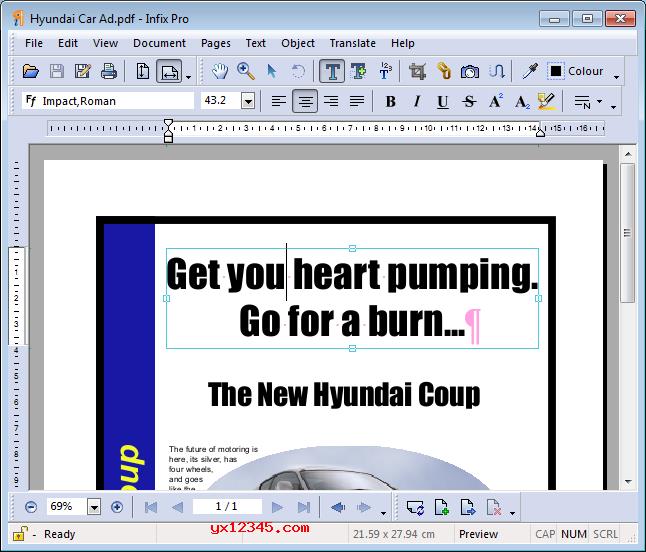Click the Impact,Roman font name field
This screenshot has height=552, width=646.
click(x=108, y=101)
